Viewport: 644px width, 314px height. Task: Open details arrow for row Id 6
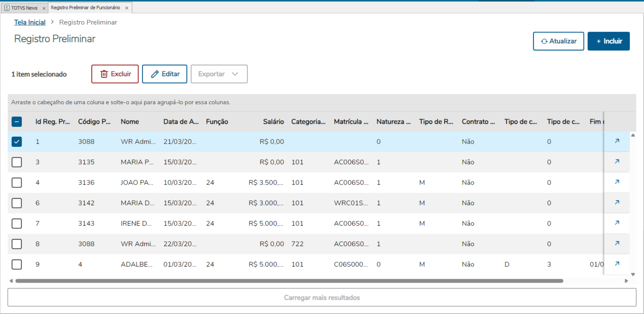click(x=617, y=202)
